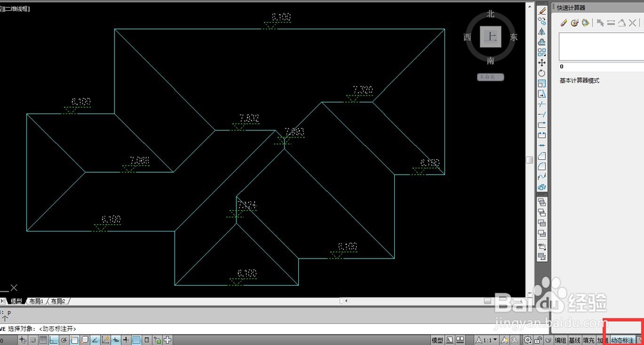This screenshot has height=345, width=644.
Task: Select the Chamfer tool
Action: (x=542, y=156)
